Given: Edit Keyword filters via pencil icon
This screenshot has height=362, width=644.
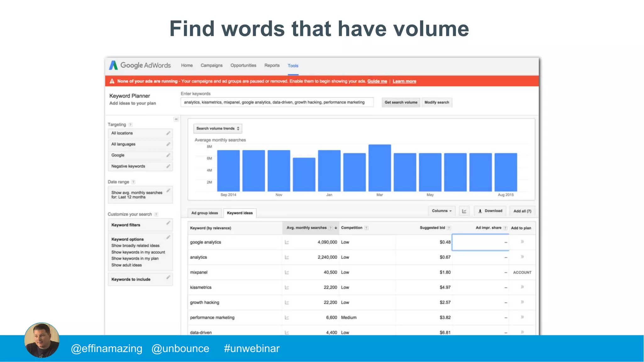Looking at the screenshot, I should (x=168, y=223).
